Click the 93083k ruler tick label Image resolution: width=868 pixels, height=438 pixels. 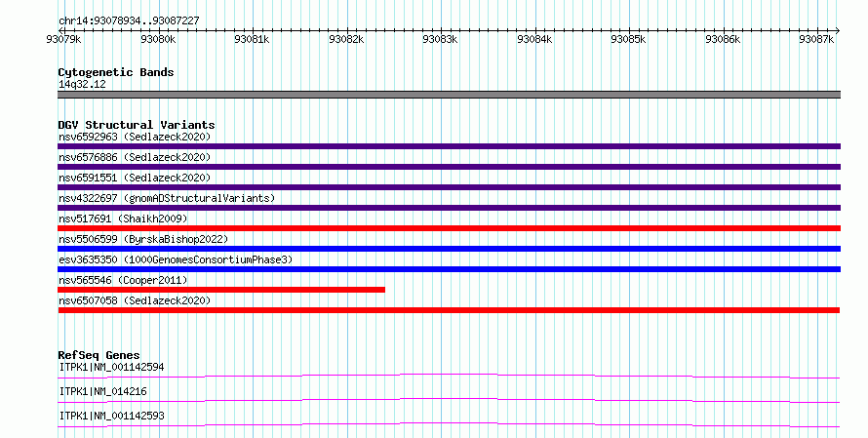(440, 39)
